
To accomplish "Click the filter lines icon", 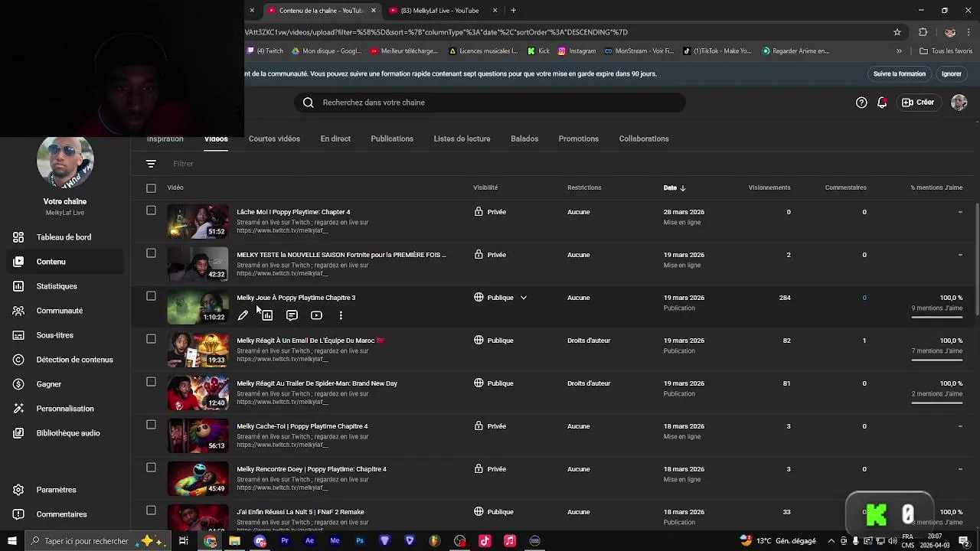I will [151, 164].
